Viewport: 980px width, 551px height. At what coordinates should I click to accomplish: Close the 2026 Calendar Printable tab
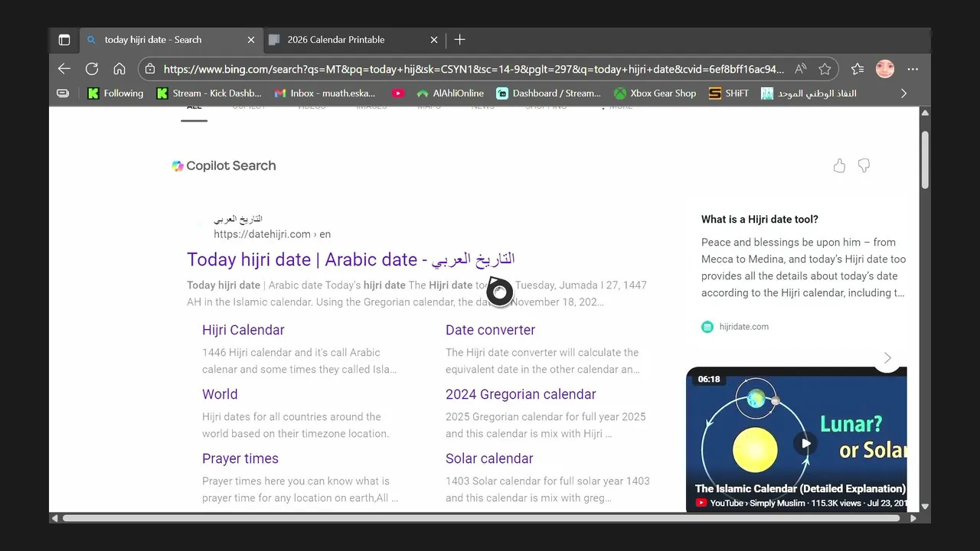pyautogui.click(x=434, y=40)
